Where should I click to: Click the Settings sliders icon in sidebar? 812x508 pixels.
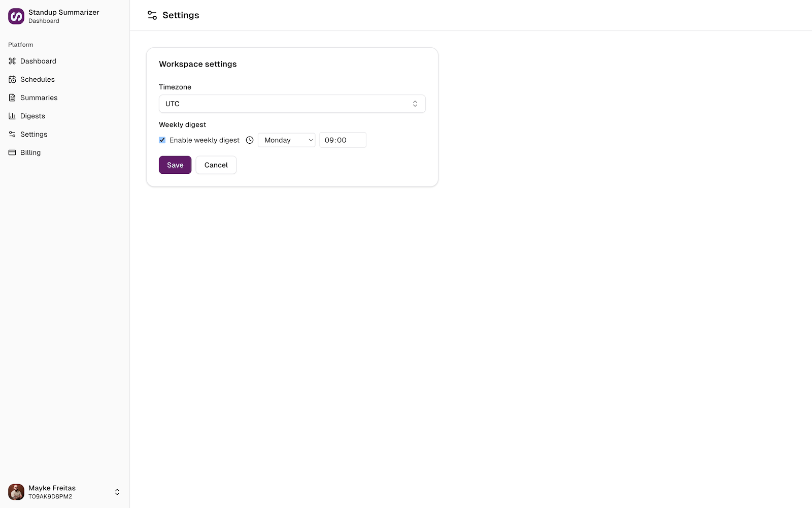(12, 134)
